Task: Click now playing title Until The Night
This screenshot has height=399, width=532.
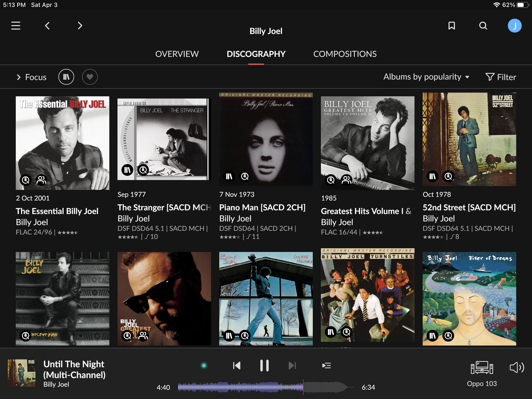Action: point(74,369)
